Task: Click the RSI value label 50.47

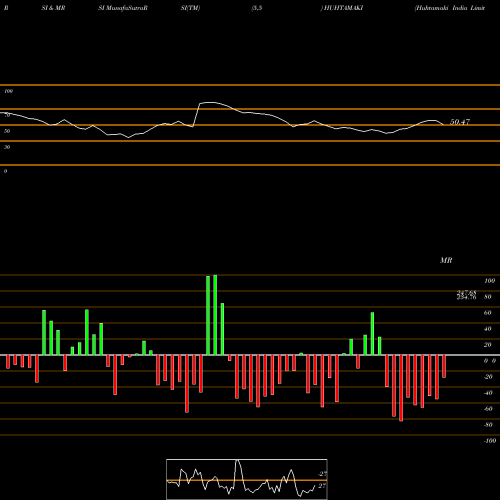Action: [x=460, y=122]
